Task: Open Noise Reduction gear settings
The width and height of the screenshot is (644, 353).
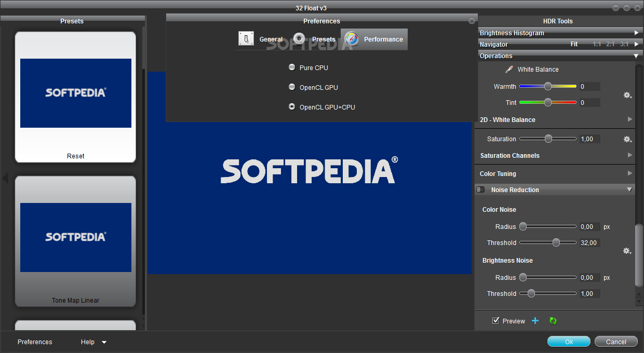Action: (x=627, y=251)
